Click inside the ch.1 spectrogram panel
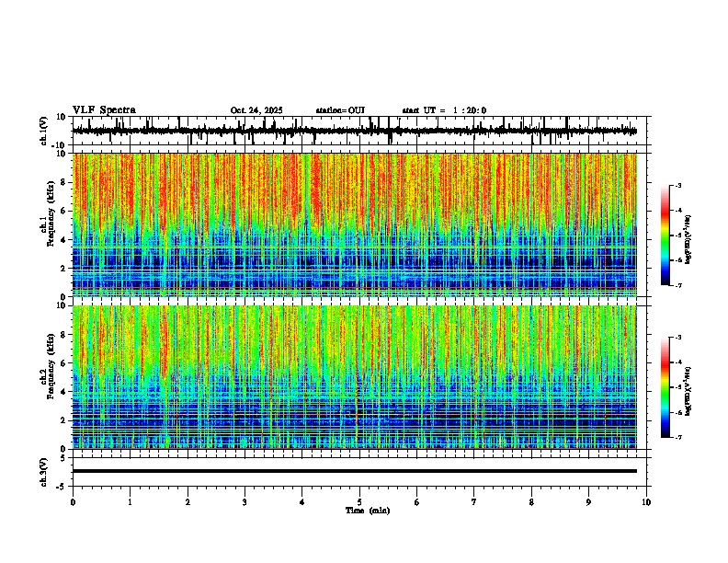728x563 pixels. click(355, 224)
